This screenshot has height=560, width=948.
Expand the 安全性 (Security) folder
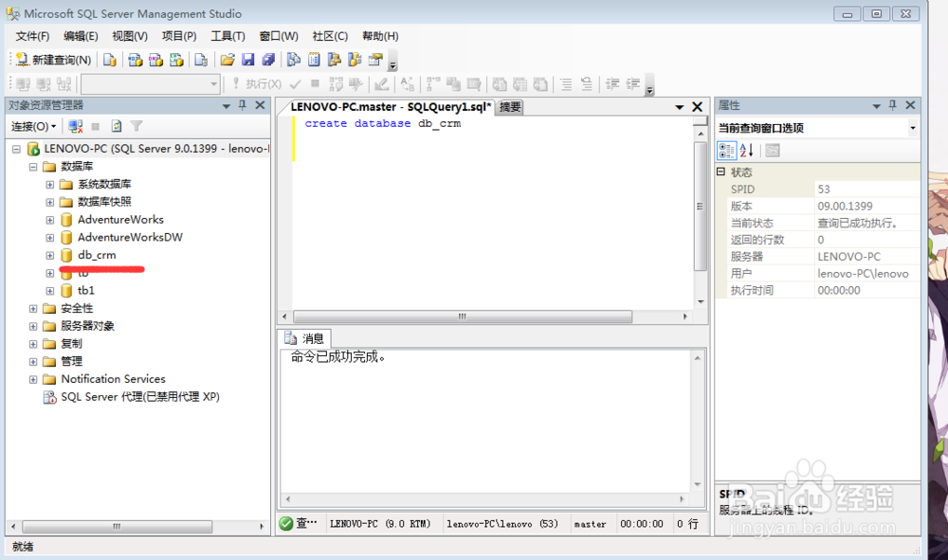[33, 308]
